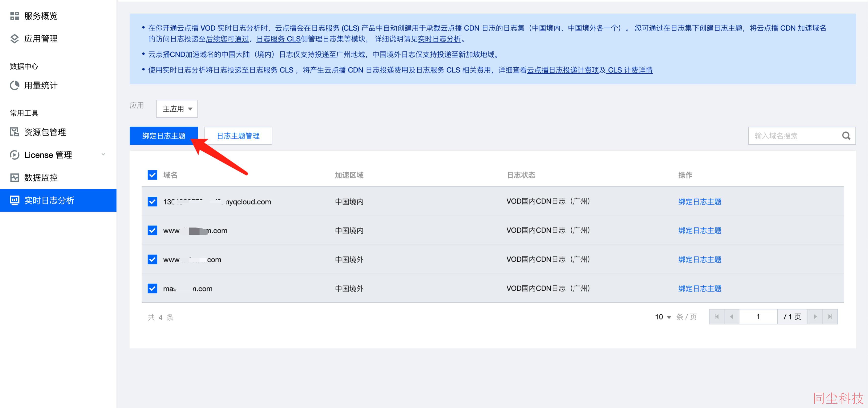Expand the License 管理 submenu chevron
Viewport: 868px width, 408px height.
[103, 154]
